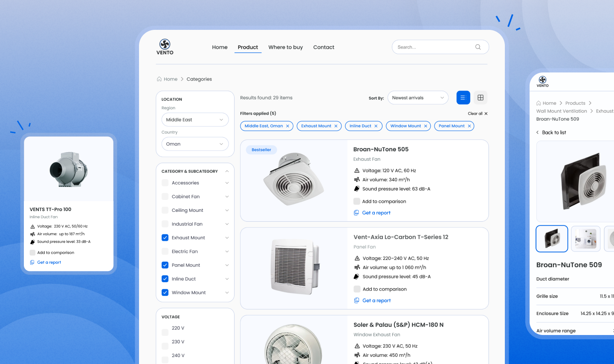The width and height of the screenshot is (614, 364).
Task: Click sound pressure icon on Broan-NuTone 505
Action: (x=357, y=188)
